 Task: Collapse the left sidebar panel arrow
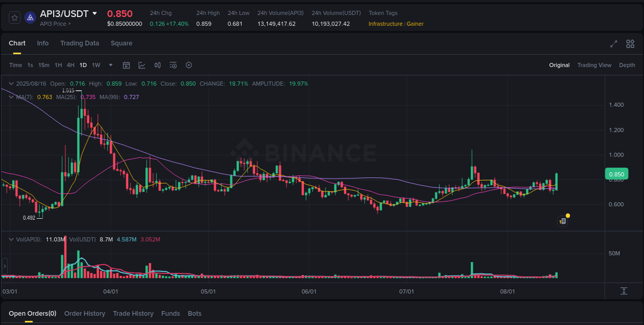point(5,266)
